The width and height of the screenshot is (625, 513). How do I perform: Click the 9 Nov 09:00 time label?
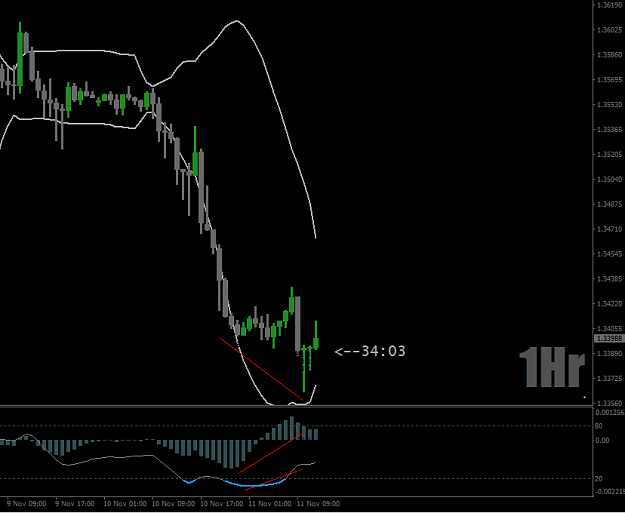click(26, 504)
